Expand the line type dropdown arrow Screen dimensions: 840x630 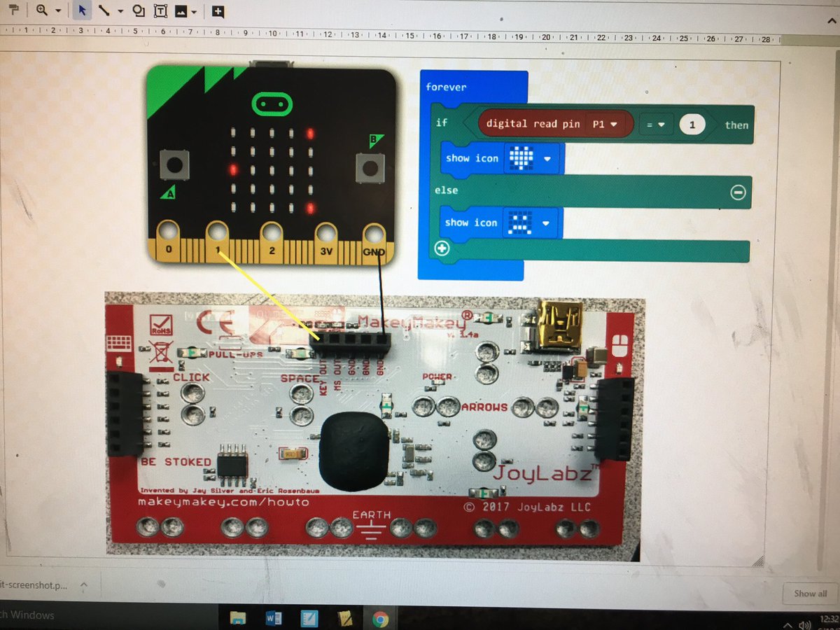tap(120, 11)
